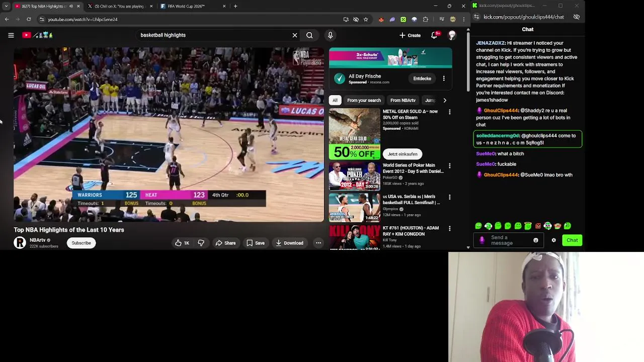Click the red devil extension icon
Screen dimensions: 644x362
[381, 19]
